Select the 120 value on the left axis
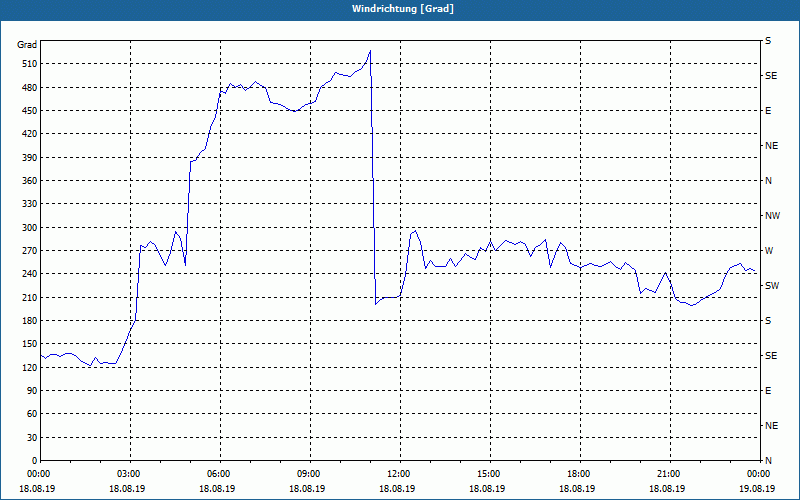The image size is (800, 500). click(x=30, y=367)
